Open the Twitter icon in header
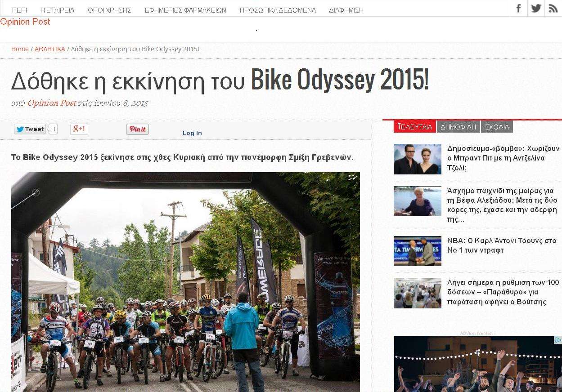562x392 pixels. click(536, 8)
